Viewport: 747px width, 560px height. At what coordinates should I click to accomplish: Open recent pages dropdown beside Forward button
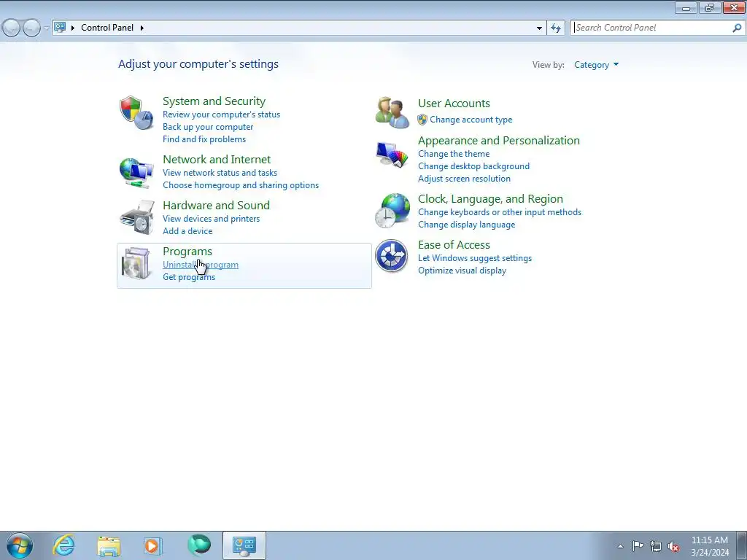[46, 28]
